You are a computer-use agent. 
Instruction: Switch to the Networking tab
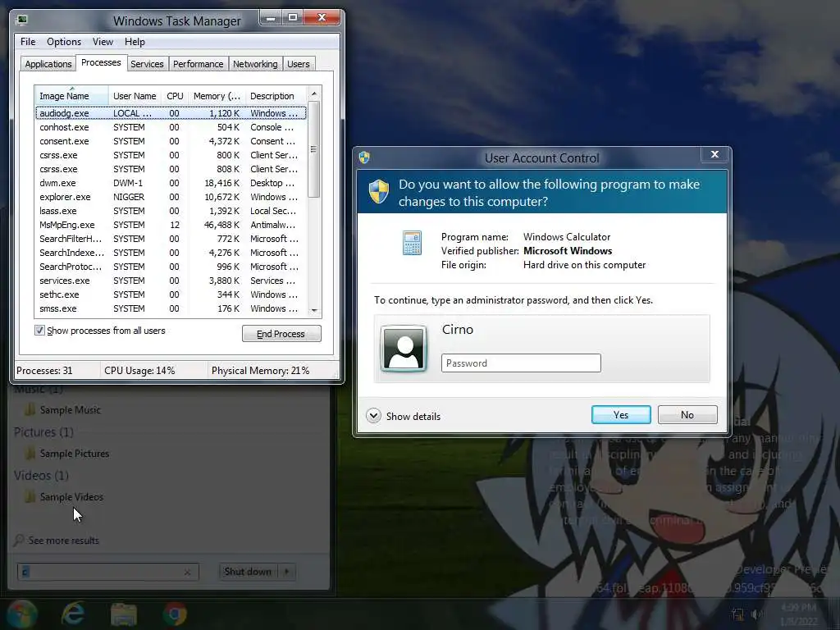coord(255,64)
